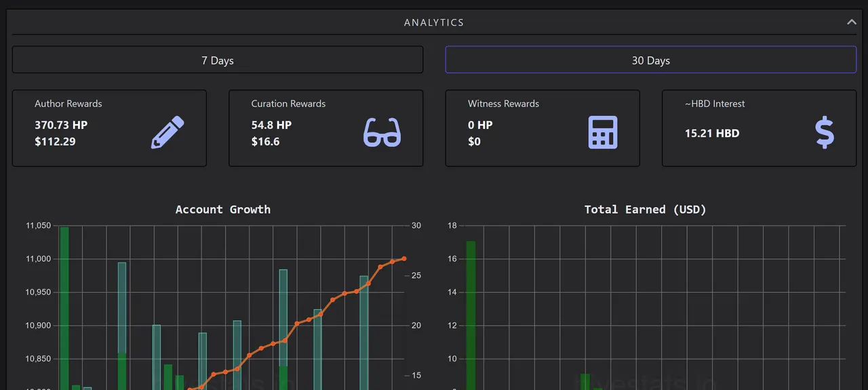Screen dimensions: 868x390
Task: Click the dollar sign icon in HBD Interest
Action: (x=825, y=132)
